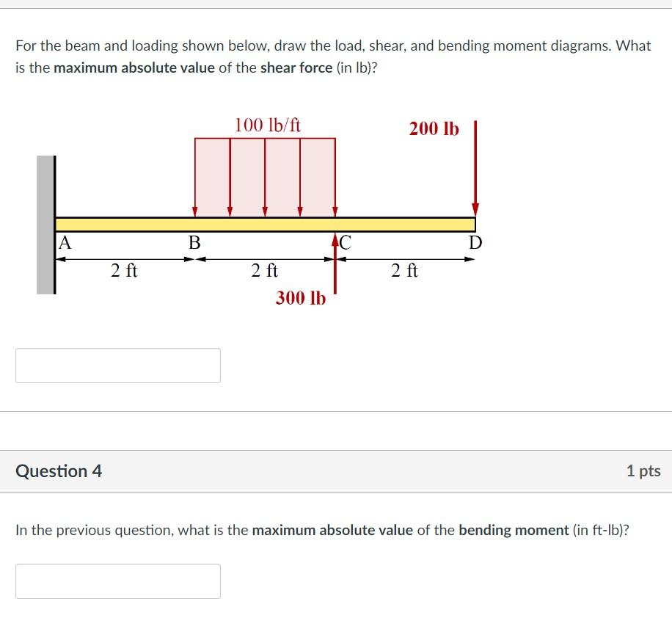Select the 200 lb force arrow at D
The width and height of the screenshot is (672, 618).
coord(477,169)
